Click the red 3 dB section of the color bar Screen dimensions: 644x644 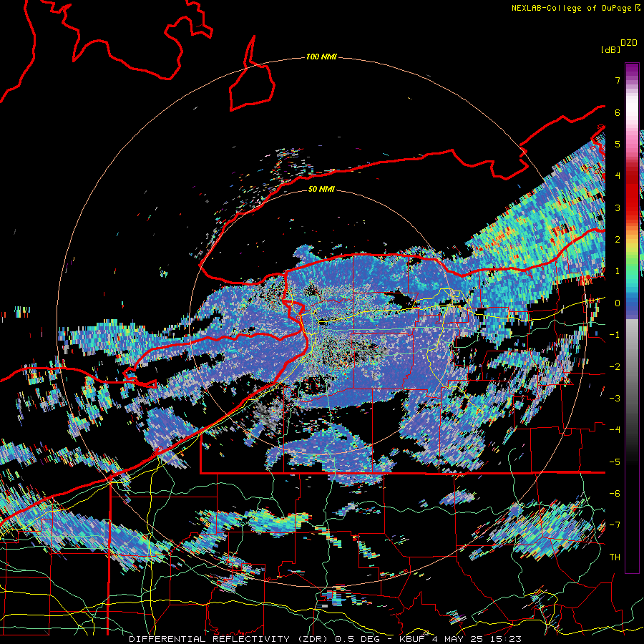pyautogui.click(x=632, y=208)
